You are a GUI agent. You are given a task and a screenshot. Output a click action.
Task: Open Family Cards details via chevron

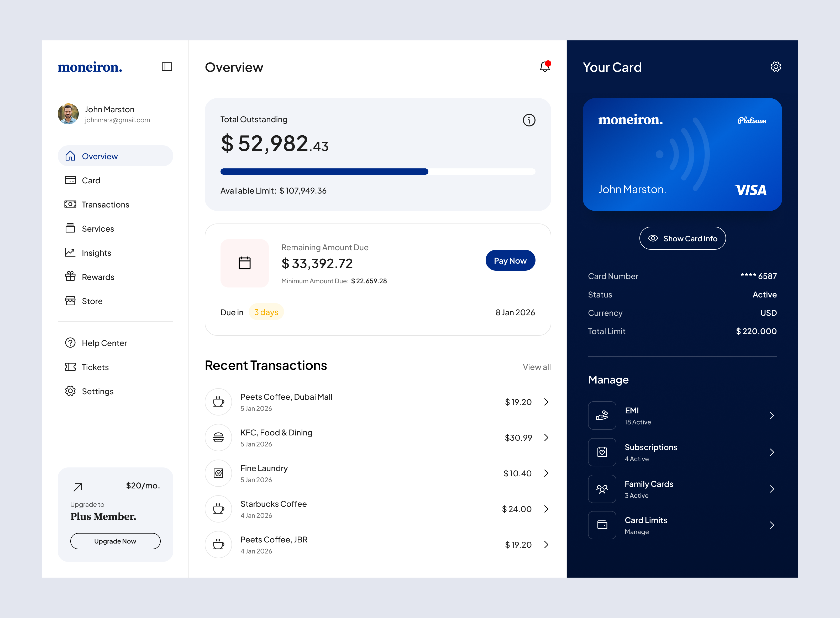pos(772,489)
